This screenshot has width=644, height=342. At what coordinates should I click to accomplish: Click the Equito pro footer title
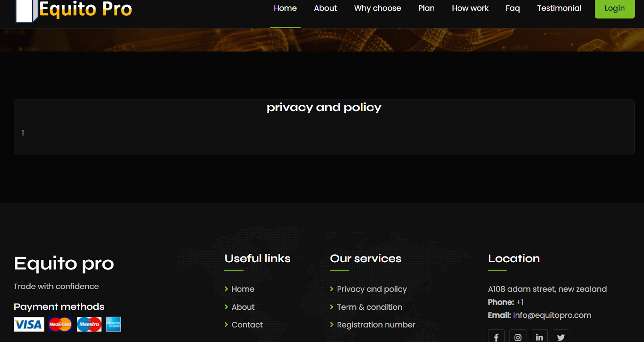tap(64, 264)
